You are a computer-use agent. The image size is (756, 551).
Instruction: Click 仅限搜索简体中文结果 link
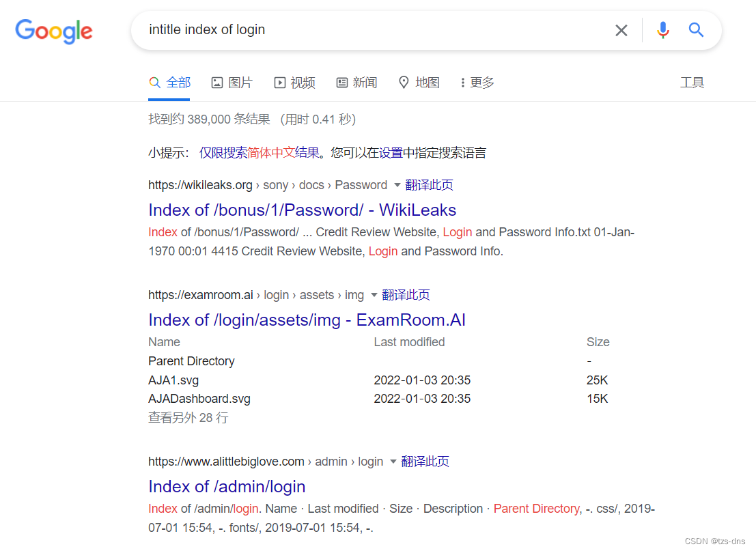(260, 153)
